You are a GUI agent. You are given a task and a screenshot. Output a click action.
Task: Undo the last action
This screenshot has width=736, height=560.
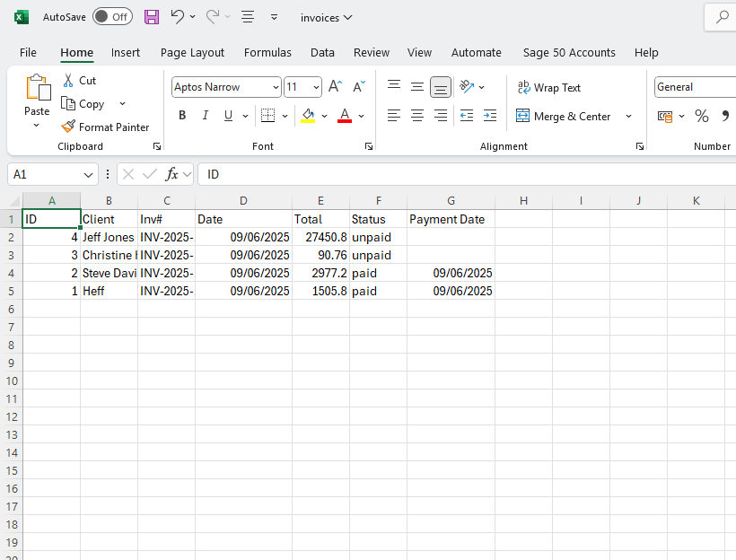coord(178,17)
